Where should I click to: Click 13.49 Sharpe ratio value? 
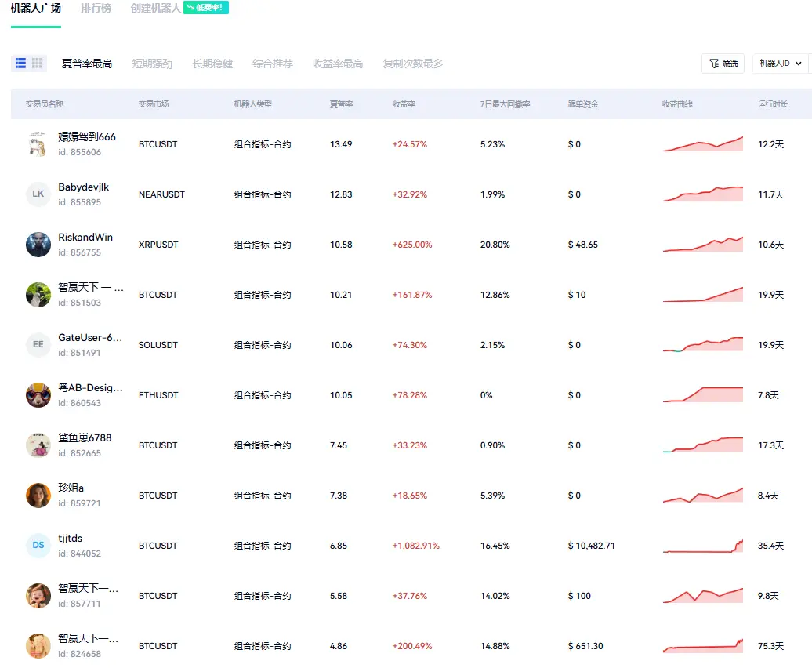point(341,144)
